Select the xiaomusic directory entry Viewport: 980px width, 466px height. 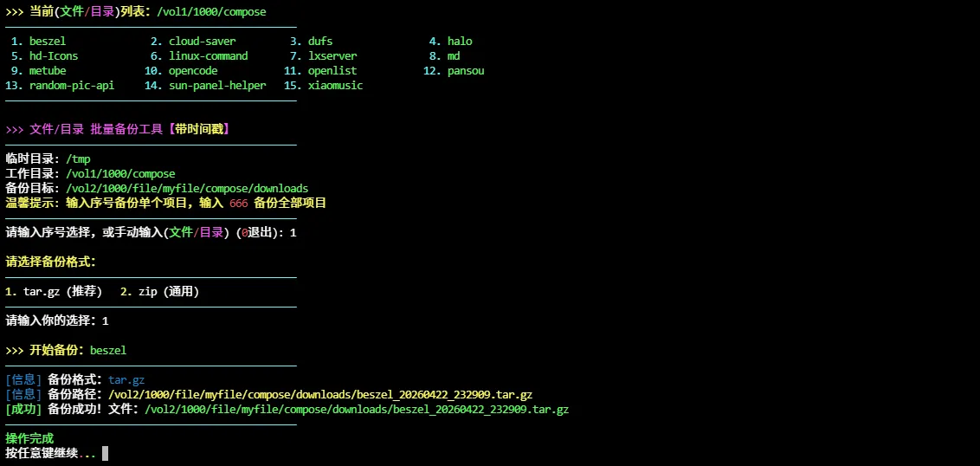point(335,85)
